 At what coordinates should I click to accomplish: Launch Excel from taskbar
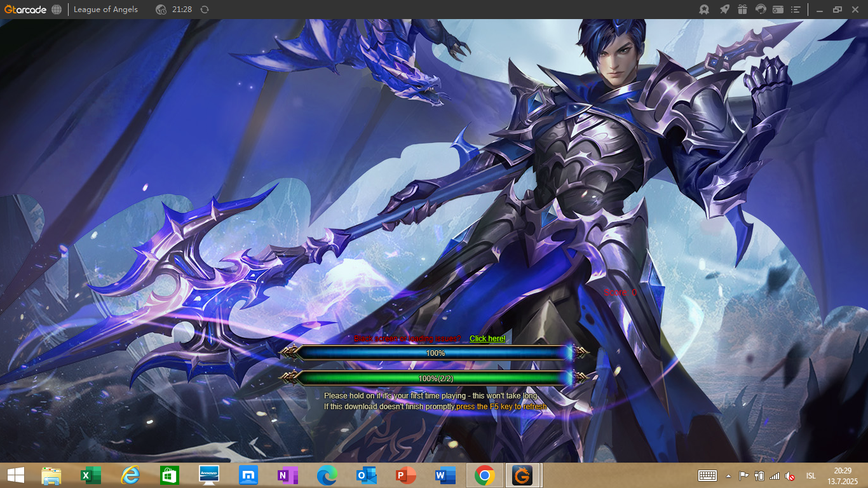[91, 475]
